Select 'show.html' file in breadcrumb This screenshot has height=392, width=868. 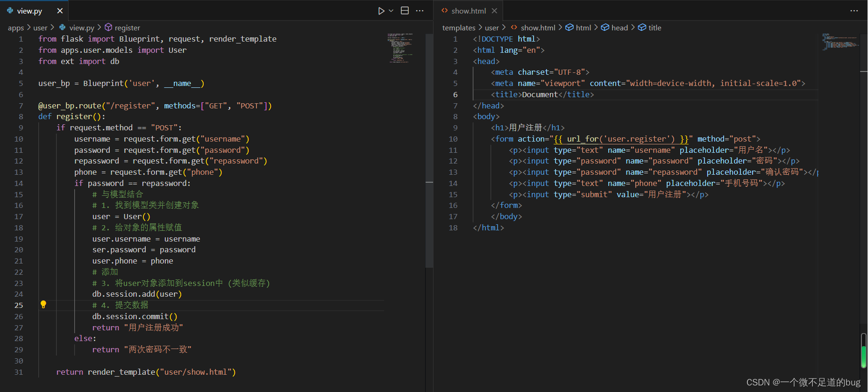pyautogui.click(x=538, y=28)
